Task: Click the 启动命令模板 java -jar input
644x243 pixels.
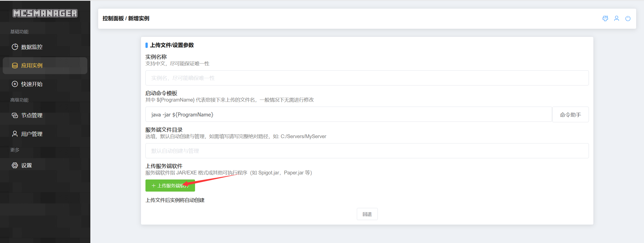Action: (348, 114)
